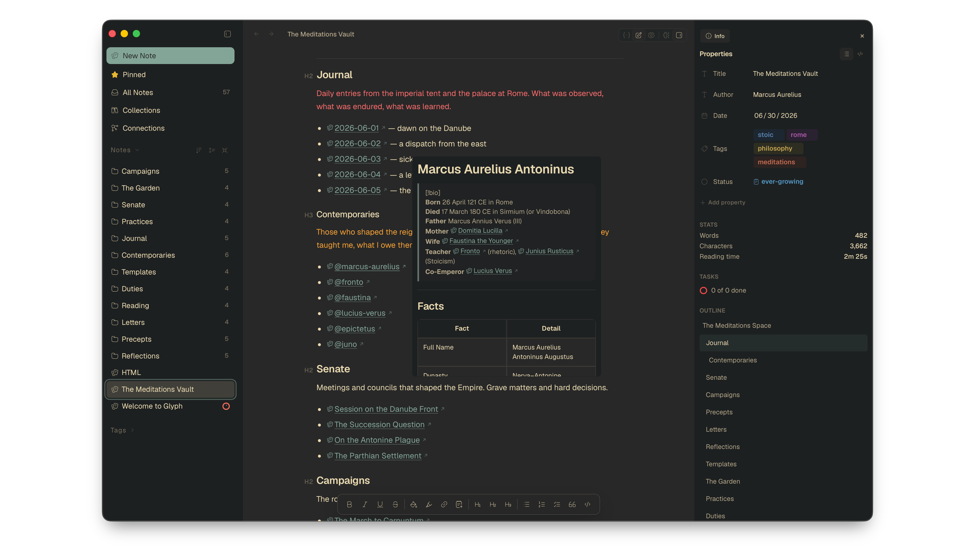This screenshot has height=560, width=975.
Task: Edit the Date field value
Action: coord(775,115)
